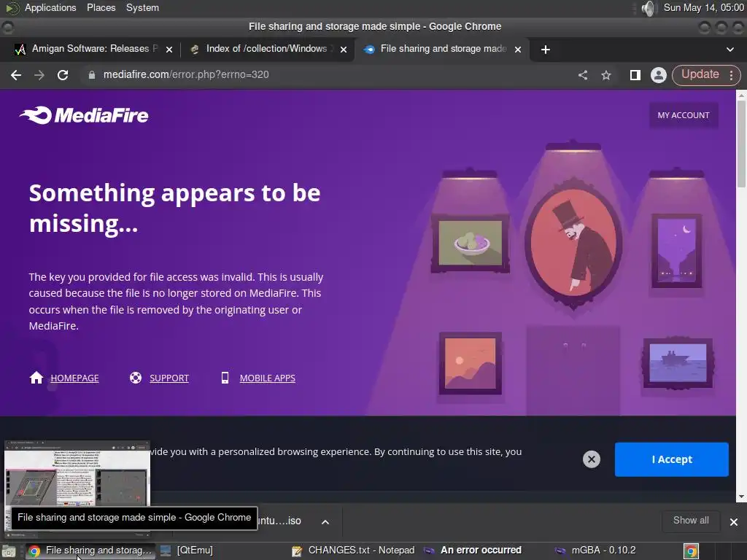Click the address bar URL
Screen dimensions: 747x560
click(186, 75)
